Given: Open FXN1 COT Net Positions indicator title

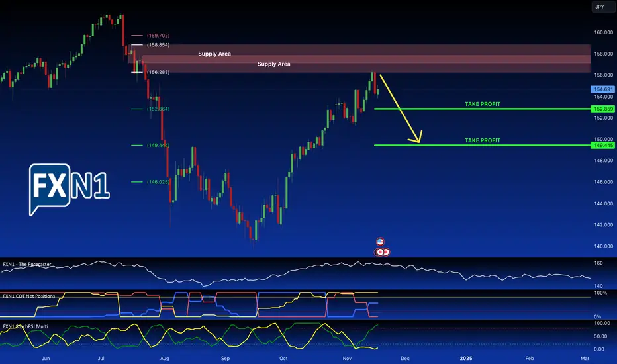Looking at the screenshot, I should tap(29, 296).
